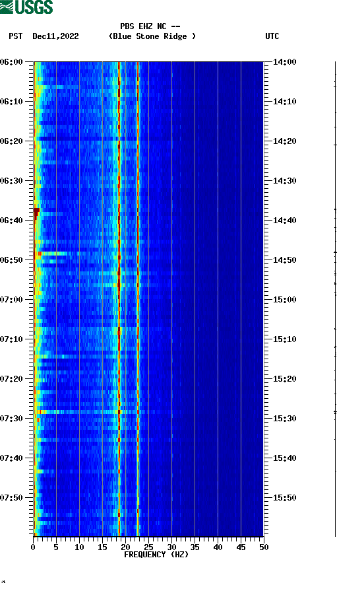364x589 pixels.
Task: Click the 14:40 UTC time label
Action: tap(284, 220)
